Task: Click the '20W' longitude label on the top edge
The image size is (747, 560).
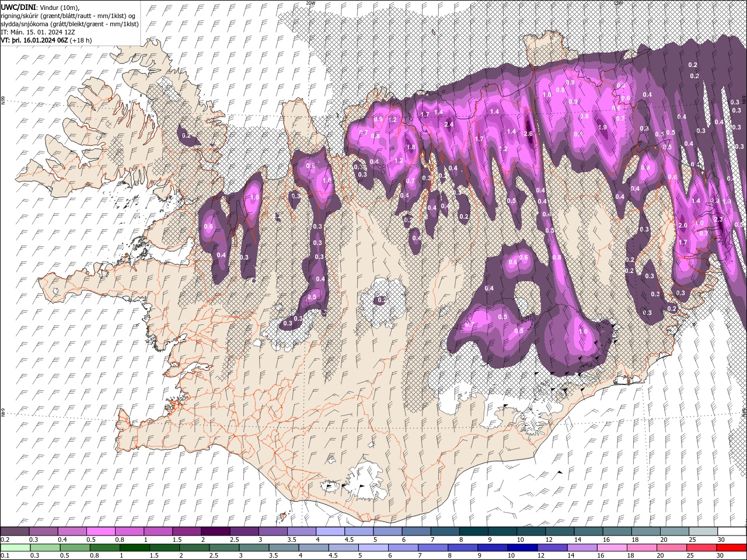Action: [x=310, y=2]
